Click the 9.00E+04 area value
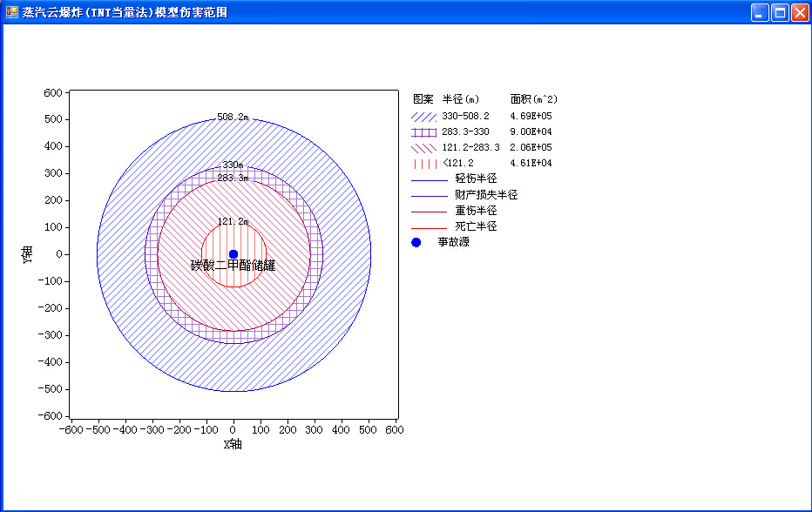Viewport: 812px width, 512px height. (x=531, y=131)
